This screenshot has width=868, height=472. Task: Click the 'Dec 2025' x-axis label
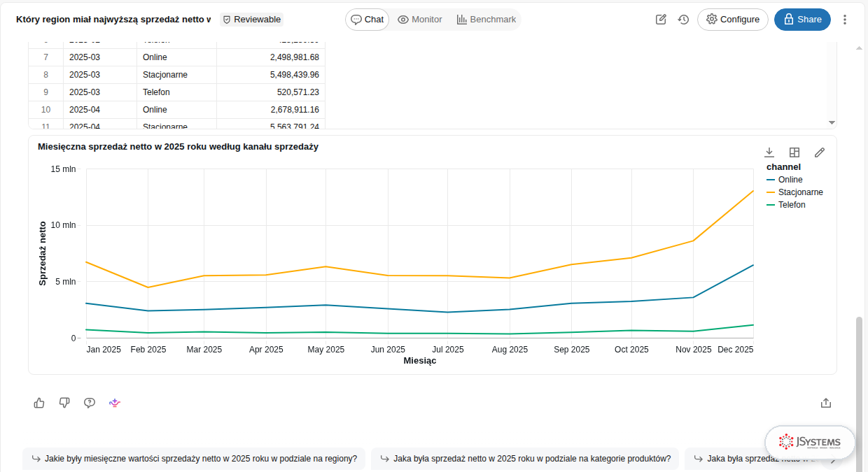pyautogui.click(x=736, y=350)
